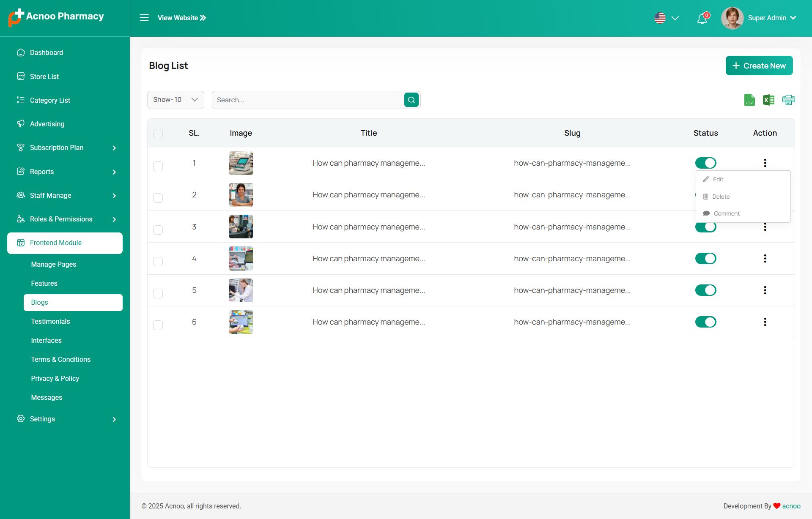Click the blog search input field
Viewport: 812px width, 519px height.
point(308,100)
